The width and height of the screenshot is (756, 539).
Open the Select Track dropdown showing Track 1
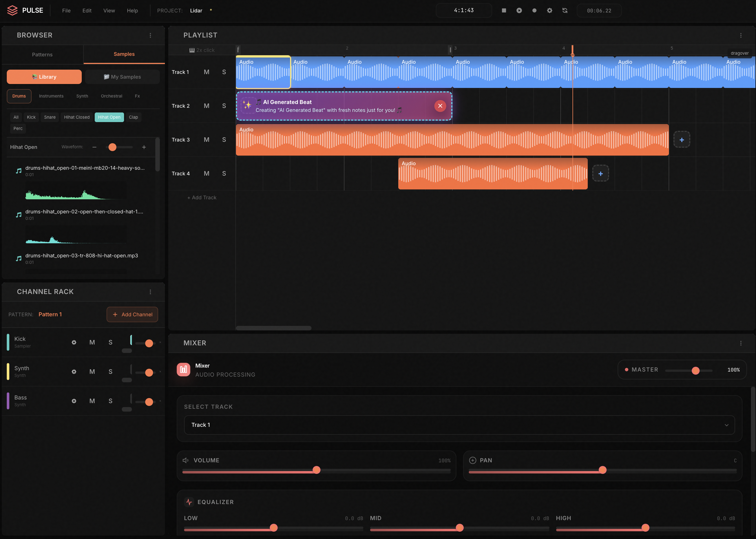click(x=459, y=425)
